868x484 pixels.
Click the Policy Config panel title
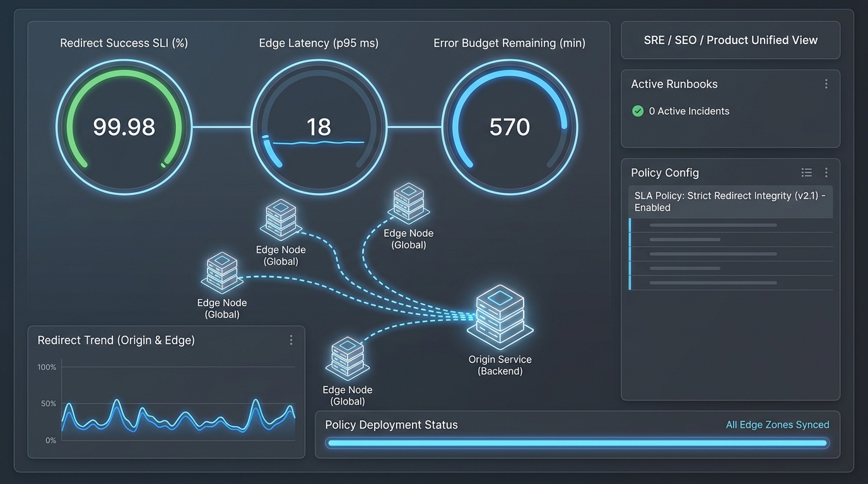click(x=665, y=173)
